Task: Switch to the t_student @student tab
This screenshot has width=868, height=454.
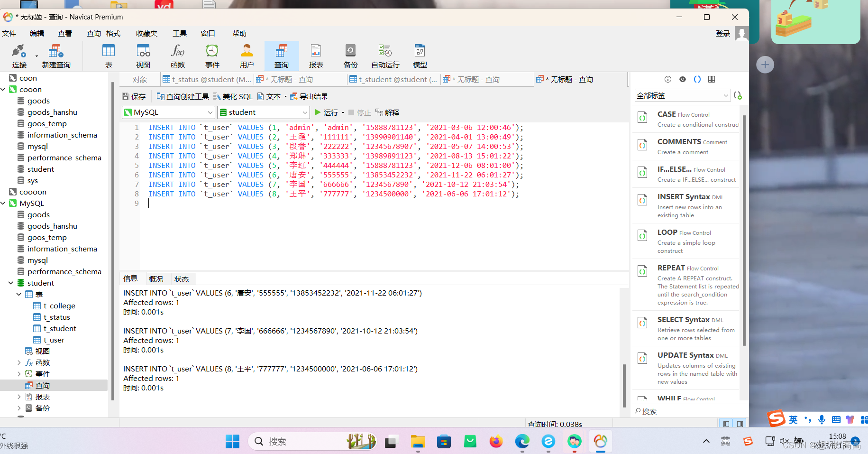Action: coord(393,79)
